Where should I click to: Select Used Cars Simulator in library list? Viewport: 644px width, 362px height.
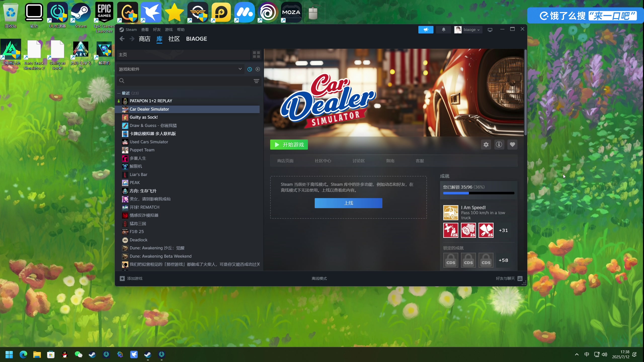[187, 142]
